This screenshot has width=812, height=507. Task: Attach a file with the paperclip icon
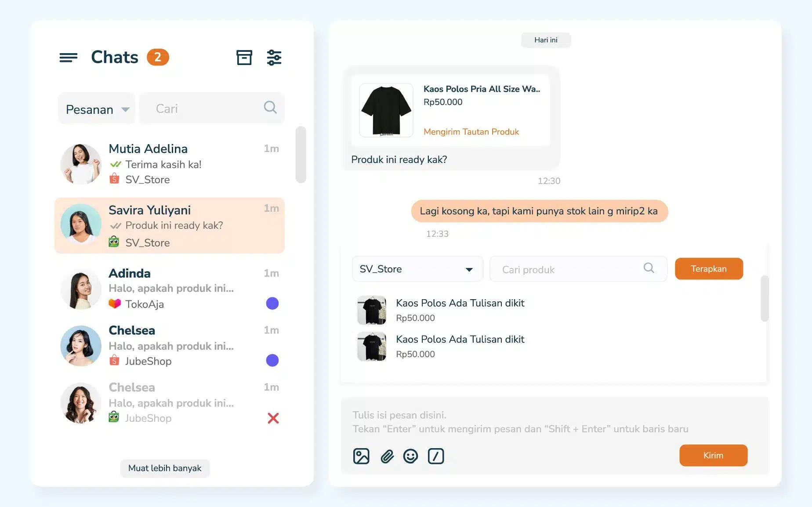[x=387, y=456]
